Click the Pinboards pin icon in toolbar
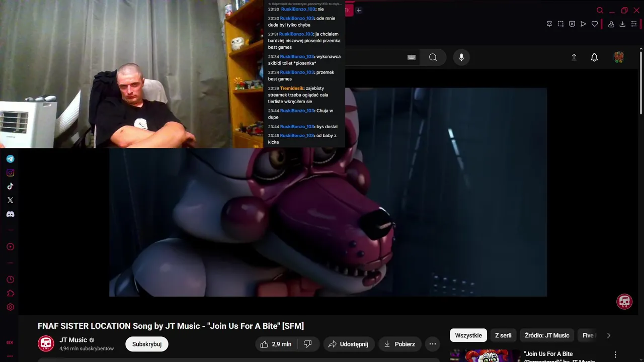This screenshot has width=644, height=362. pyautogui.click(x=549, y=24)
